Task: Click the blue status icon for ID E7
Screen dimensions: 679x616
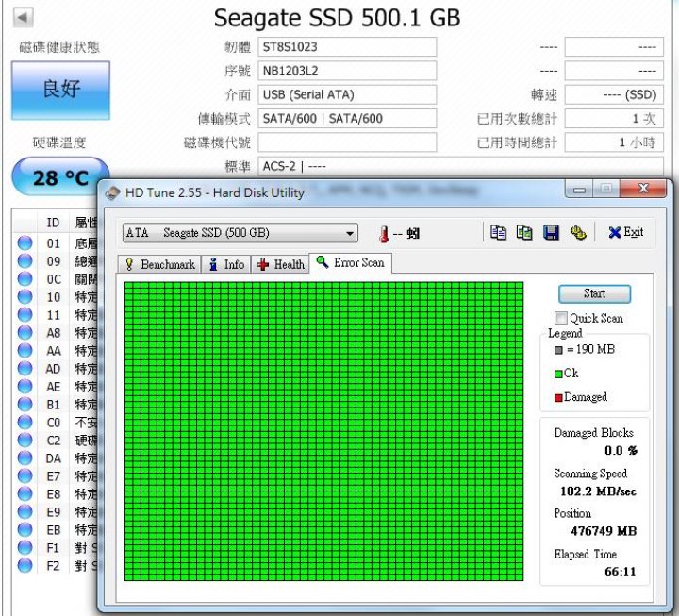Action: coord(25,475)
